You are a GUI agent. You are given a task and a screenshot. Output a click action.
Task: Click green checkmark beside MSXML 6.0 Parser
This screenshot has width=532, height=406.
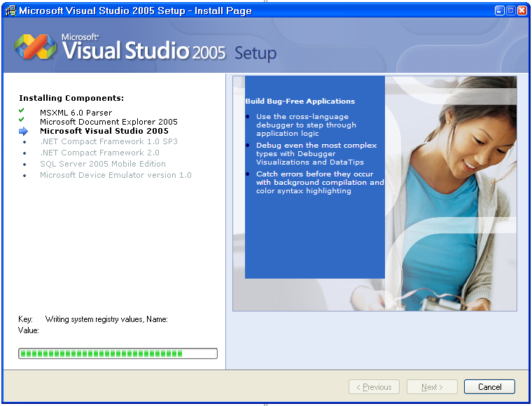[22, 110]
